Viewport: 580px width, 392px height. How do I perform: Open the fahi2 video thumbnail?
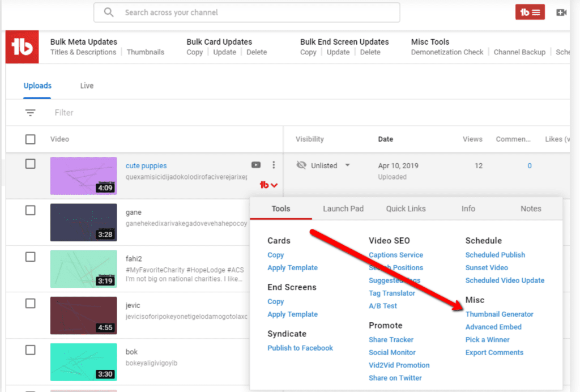83,269
